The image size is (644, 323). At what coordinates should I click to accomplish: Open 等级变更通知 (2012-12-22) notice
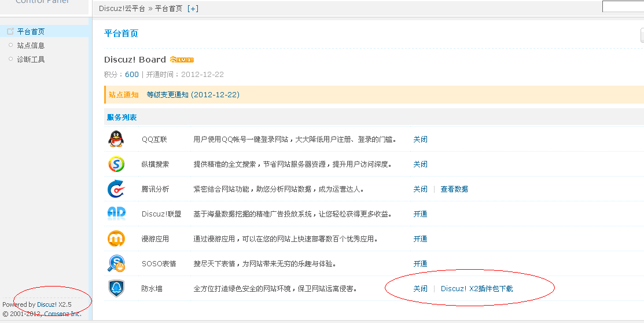(x=193, y=94)
